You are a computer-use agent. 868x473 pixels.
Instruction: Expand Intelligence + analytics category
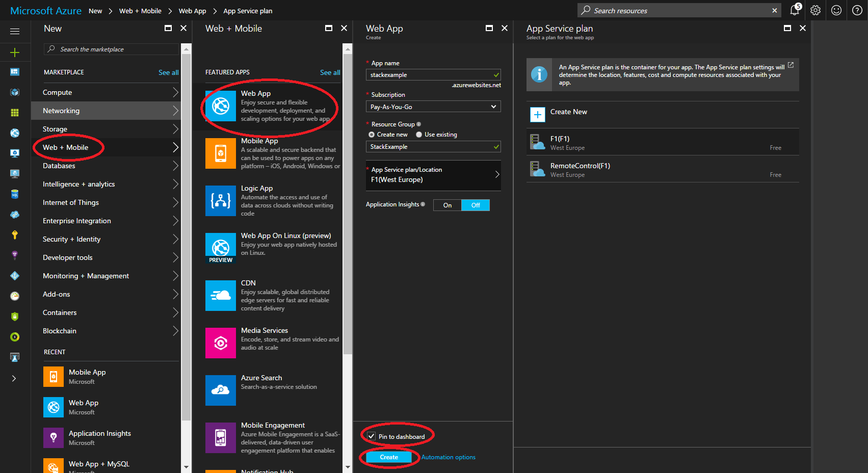click(106, 184)
